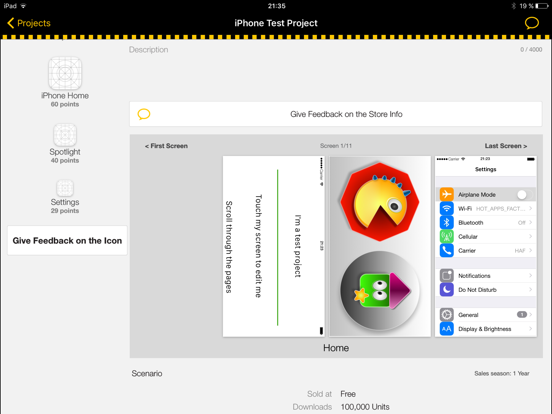Jump to First Screen

tap(166, 146)
